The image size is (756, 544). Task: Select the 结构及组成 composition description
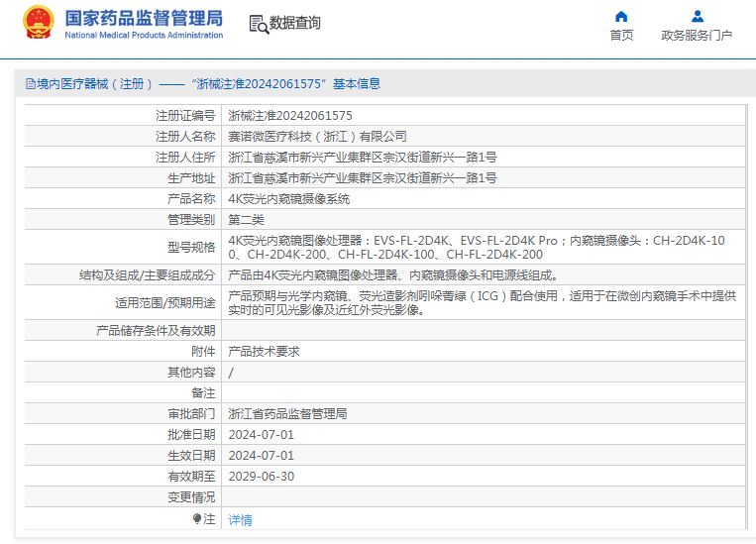393,274
